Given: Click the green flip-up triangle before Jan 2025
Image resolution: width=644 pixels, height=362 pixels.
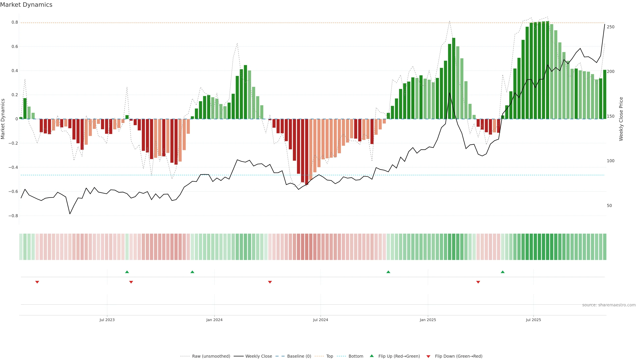Looking at the screenshot, I should click(388, 272).
